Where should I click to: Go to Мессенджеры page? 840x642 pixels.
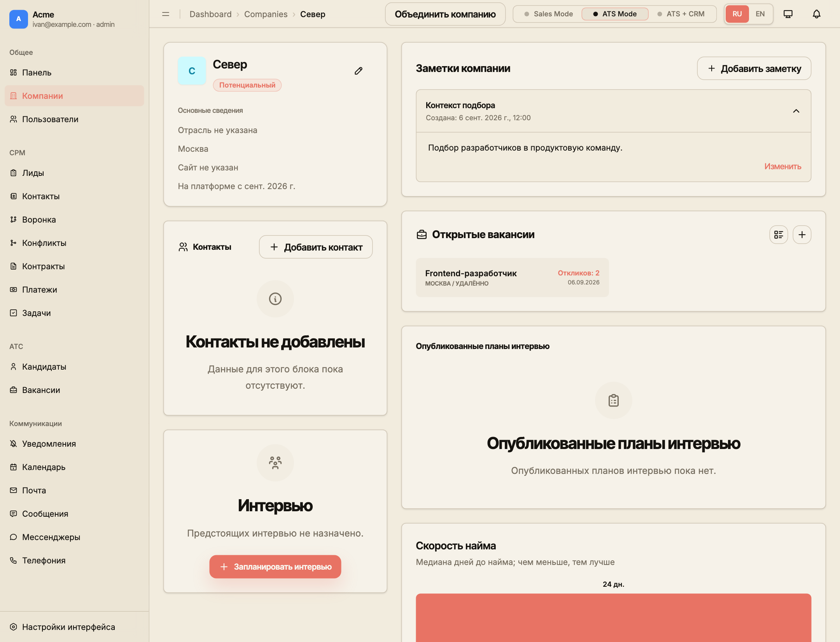point(74,537)
